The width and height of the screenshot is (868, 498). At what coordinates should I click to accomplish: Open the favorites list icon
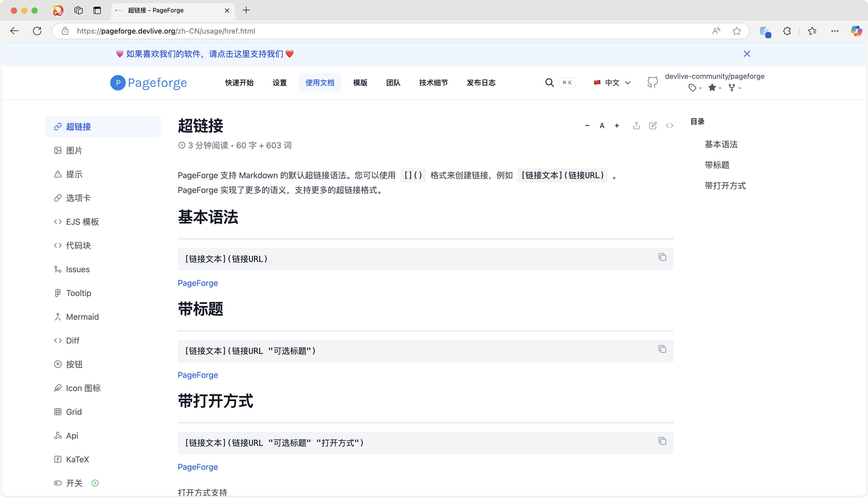812,31
